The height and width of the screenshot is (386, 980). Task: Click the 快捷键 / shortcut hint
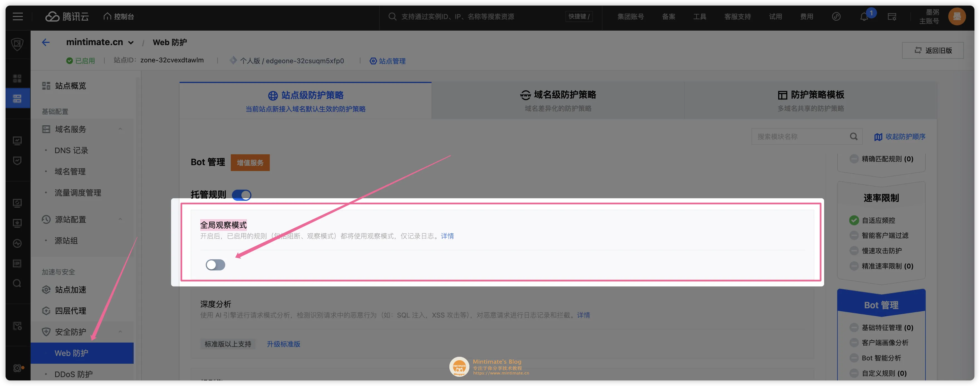(x=579, y=16)
